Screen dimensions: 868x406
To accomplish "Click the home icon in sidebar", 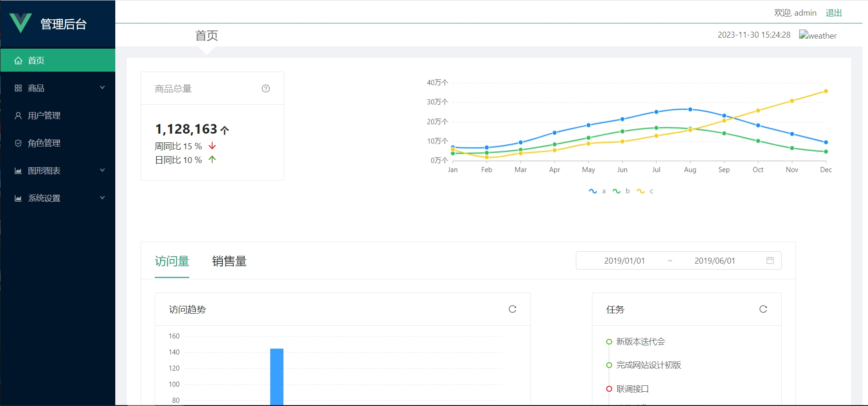I will (x=18, y=61).
